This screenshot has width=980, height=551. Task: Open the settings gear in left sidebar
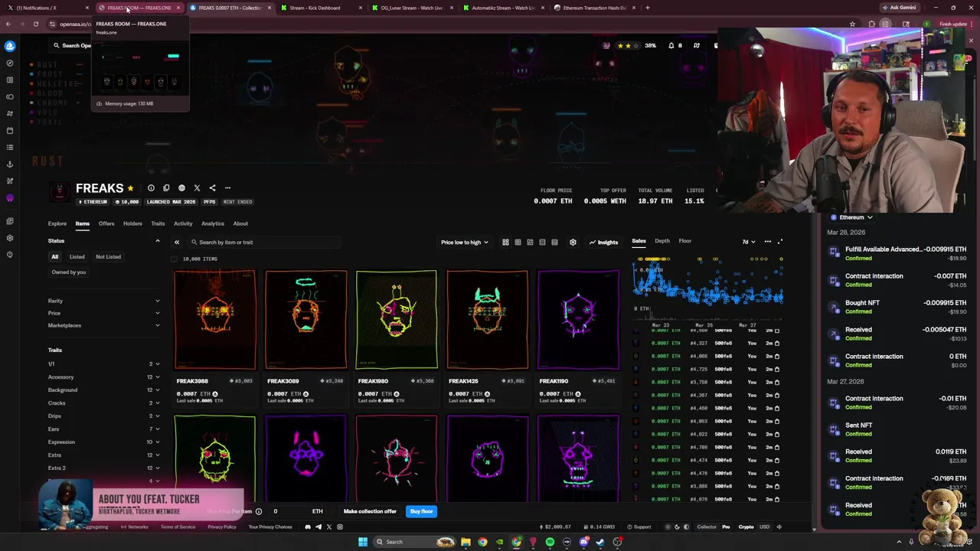tap(10, 238)
